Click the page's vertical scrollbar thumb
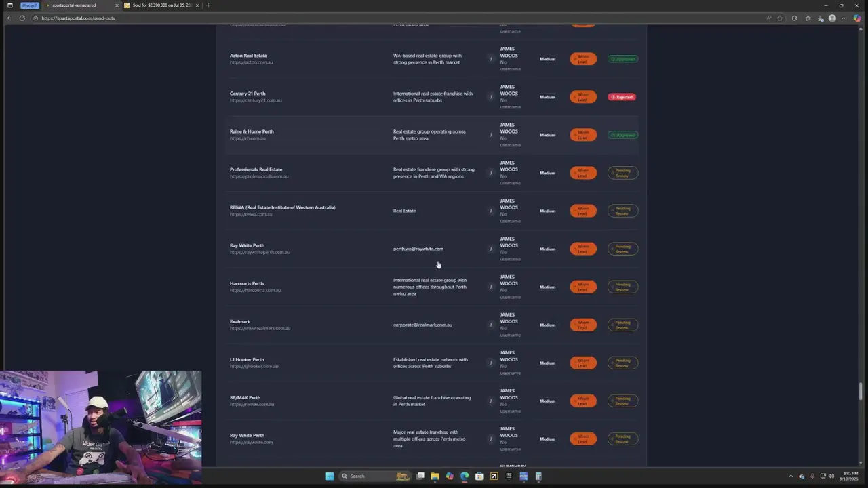Image resolution: width=868 pixels, height=488 pixels. coord(861,391)
